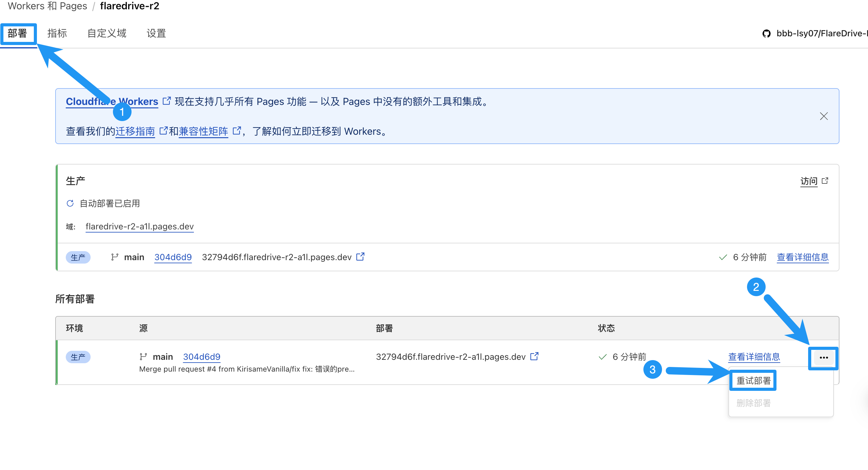Select 重试部署 from the menu
Image resolution: width=868 pixels, height=470 pixels.
[x=754, y=381]
